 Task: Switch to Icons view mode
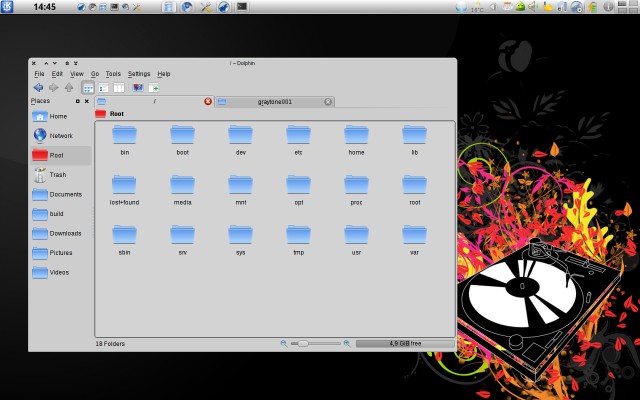pyautogui.click(x=88, y=87)
